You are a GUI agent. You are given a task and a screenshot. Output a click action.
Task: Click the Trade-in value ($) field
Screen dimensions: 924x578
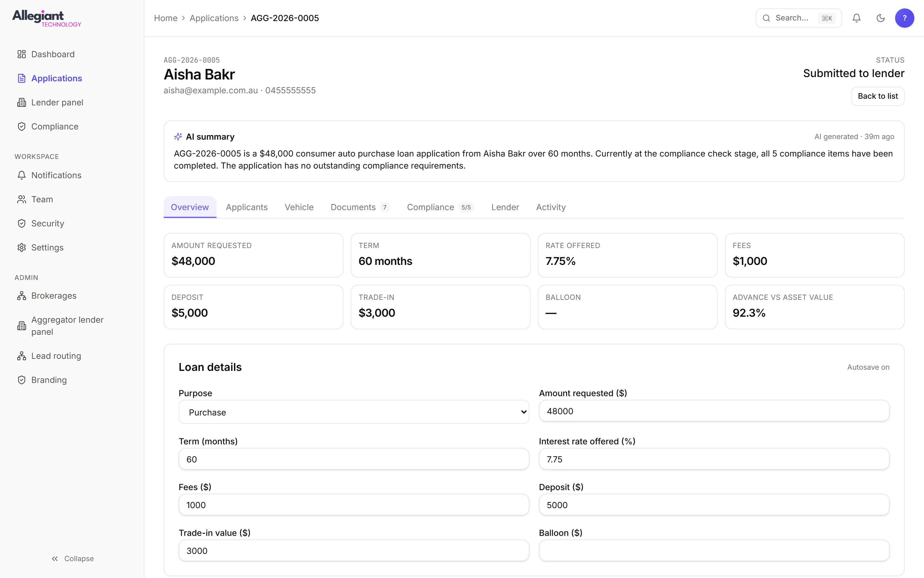click(x=353, y=551)
